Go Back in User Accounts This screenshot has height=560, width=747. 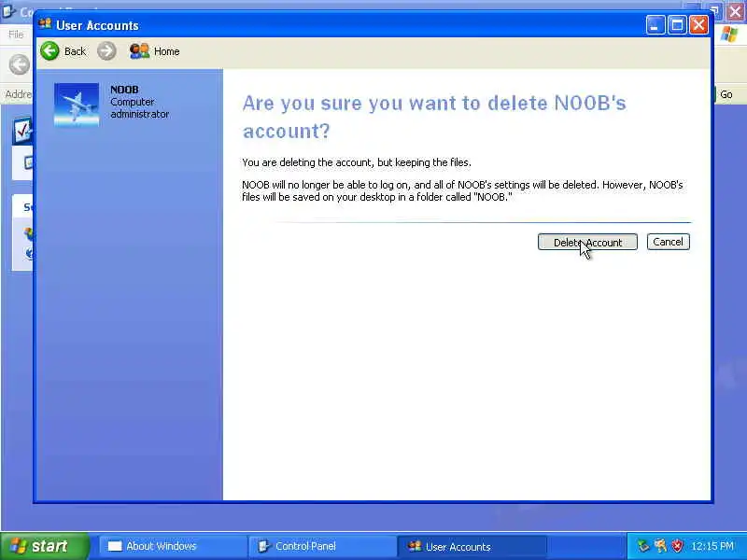coord(63,51)
